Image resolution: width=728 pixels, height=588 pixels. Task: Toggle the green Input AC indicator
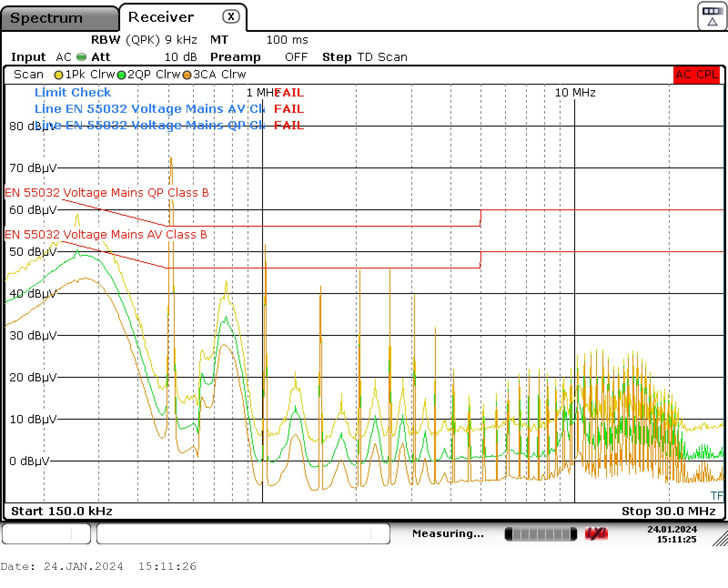click(81, 57)
